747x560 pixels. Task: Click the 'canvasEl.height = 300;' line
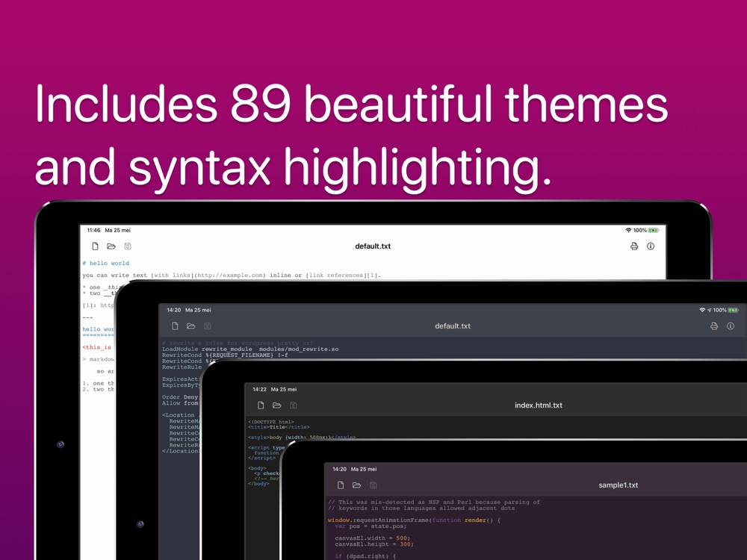point(374,544)
